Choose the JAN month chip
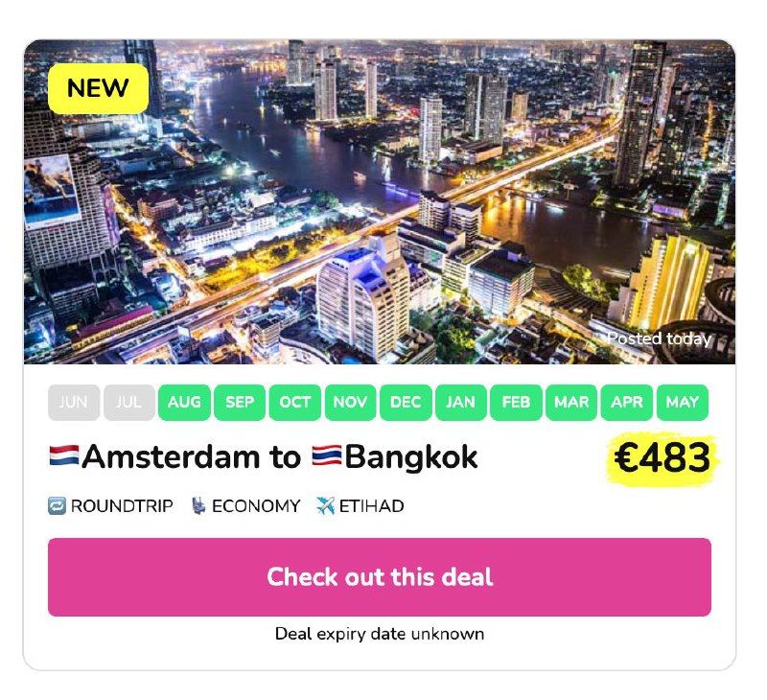Image resolution: width=767 pixels, height=700 pixels. (461, 403)
